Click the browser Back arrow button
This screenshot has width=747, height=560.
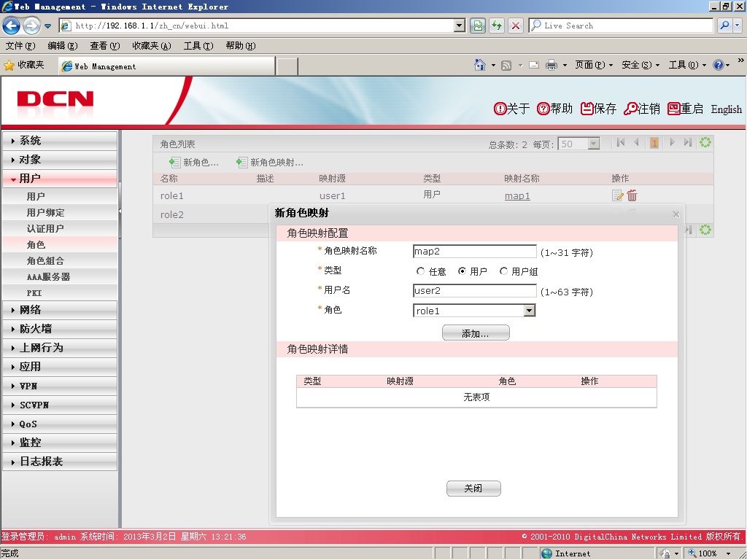pos(12,26)
